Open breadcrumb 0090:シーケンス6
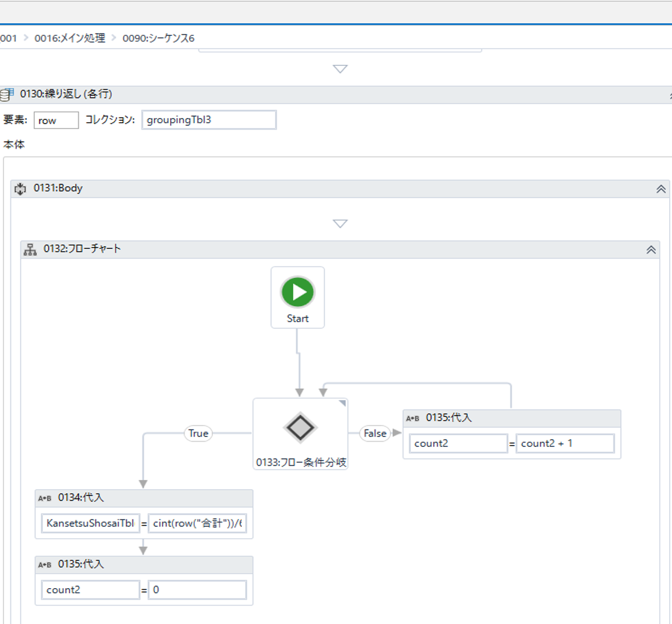The height and width of the screenshot is (624, 672). pyautogui.click(x=159, y=38)
